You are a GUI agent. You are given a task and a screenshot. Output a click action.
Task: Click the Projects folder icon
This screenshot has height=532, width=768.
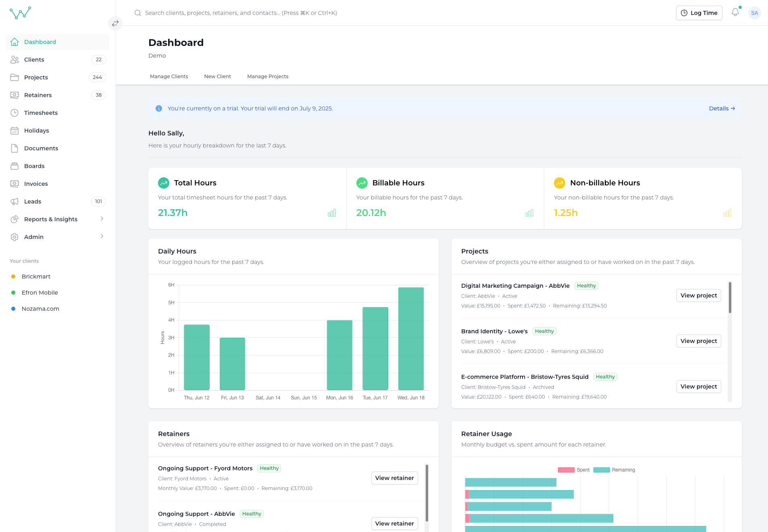pyautogui.click(x=15, y=77)
